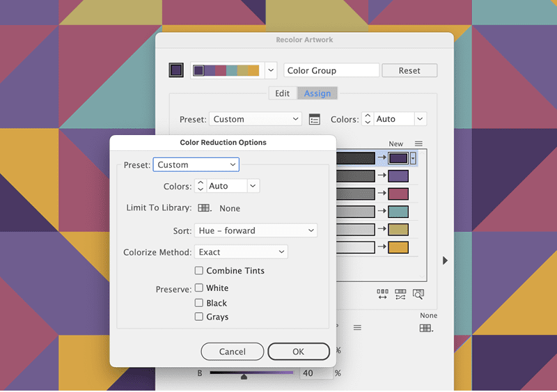The width and height of the screenshot is (557, 392).
Task: Click the arrow before the orange new color
Action: (x=382, y=246)
